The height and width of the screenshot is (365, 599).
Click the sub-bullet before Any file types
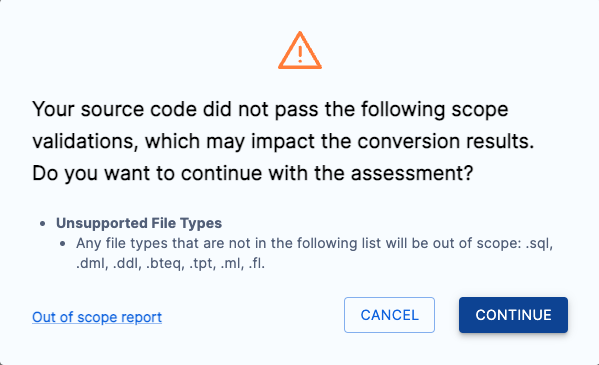pos(63,244)
